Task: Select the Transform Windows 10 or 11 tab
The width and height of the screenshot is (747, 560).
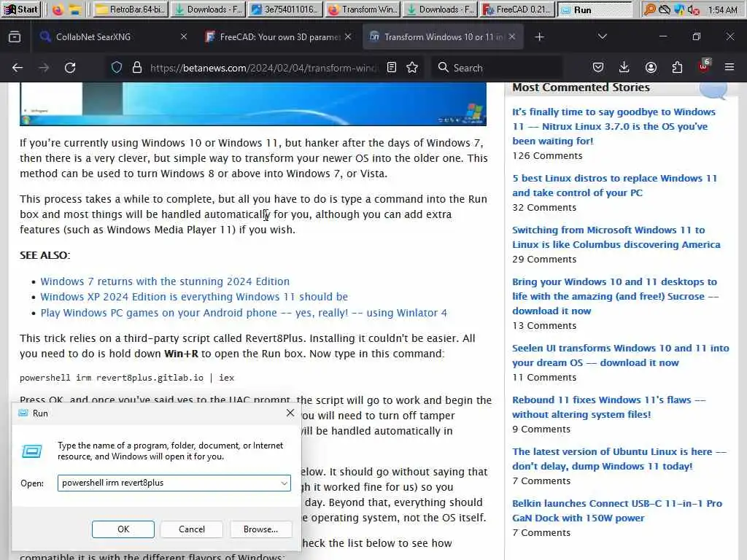Action: click(x=443, y=36)
